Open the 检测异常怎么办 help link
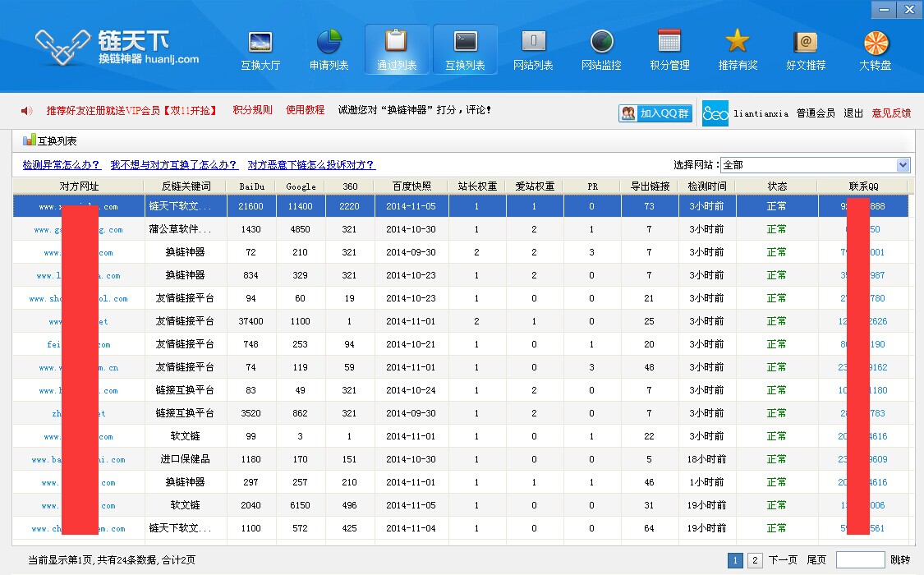The image size is (924, 575). [62, 165]
